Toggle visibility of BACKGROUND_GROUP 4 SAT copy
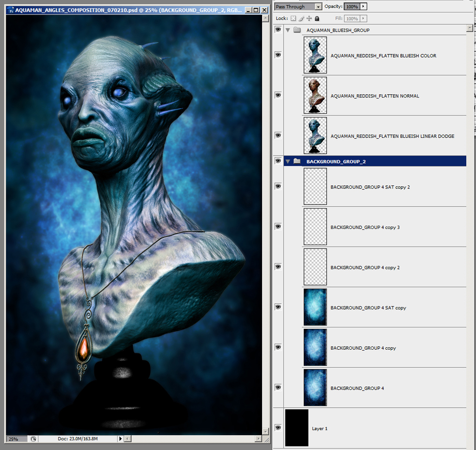Viewport: 476px width, 450px height. point(278,307)
